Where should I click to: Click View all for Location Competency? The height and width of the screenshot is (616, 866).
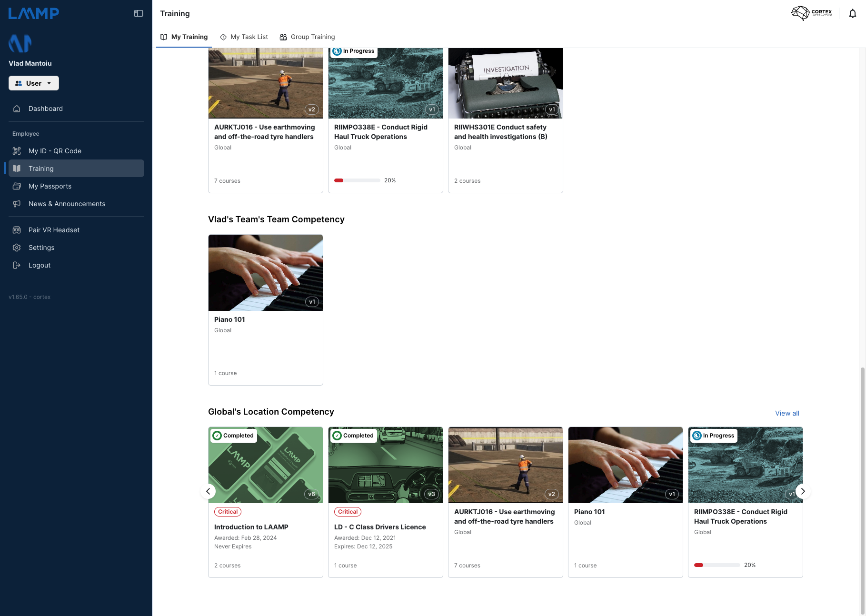click(787, 413)
